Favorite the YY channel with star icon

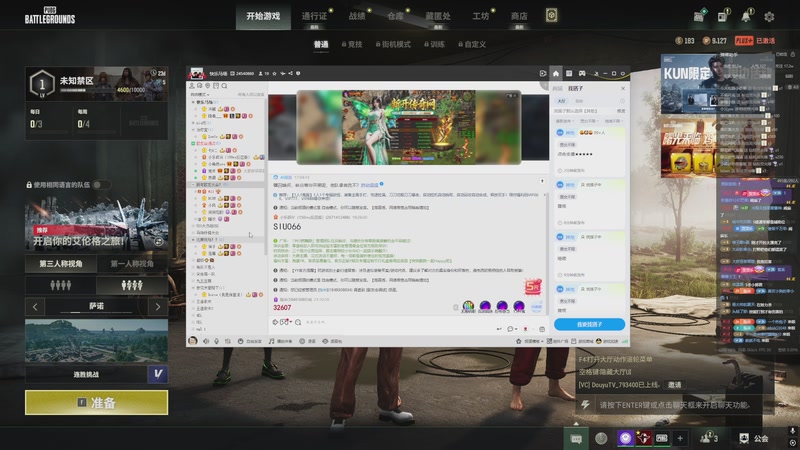[x=274, y=73]
